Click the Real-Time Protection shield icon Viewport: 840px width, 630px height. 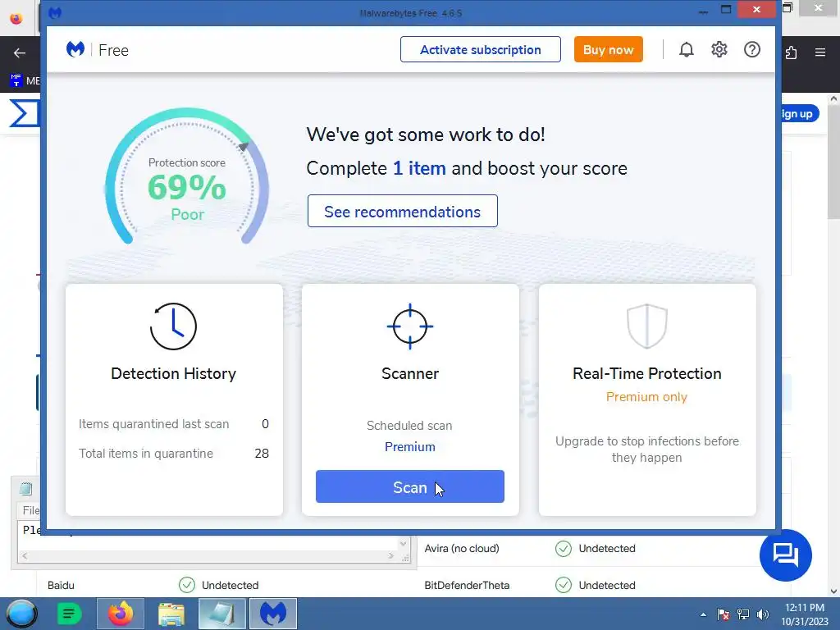(646, 326)
